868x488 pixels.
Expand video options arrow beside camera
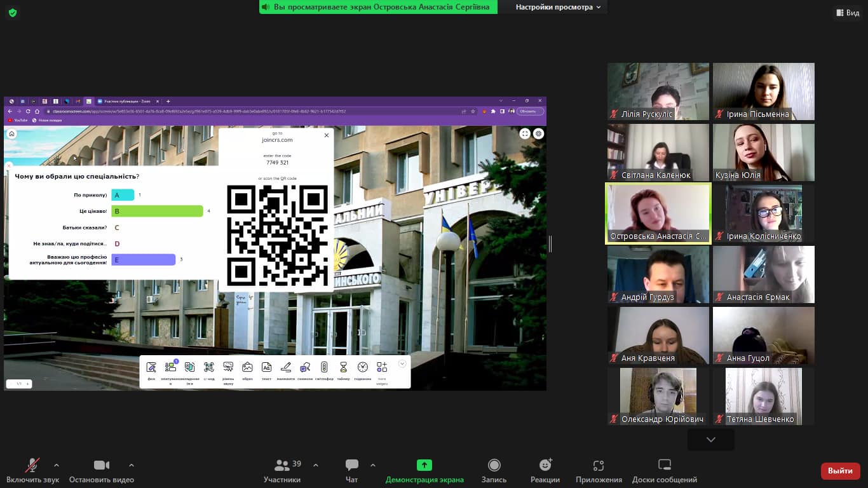tap(132, 465)
